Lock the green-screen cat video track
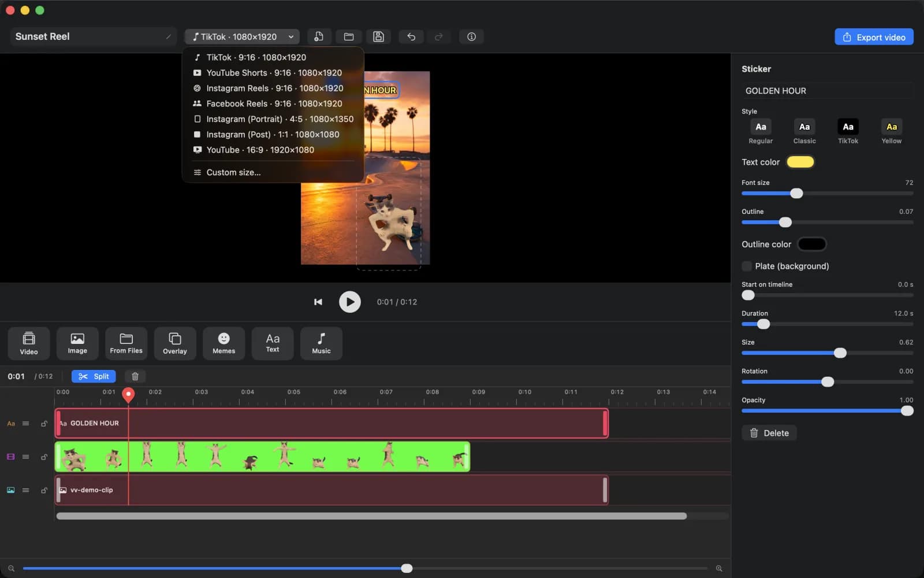 [44, 457]
